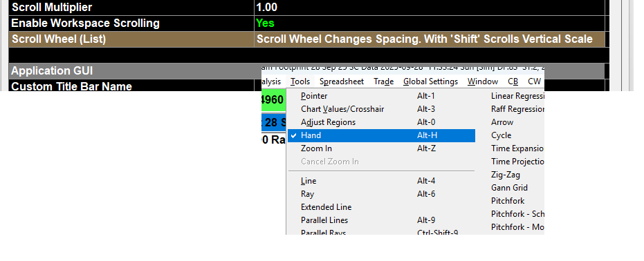Open Scroll Wheel (List) setting dropdown
The image size is (644, 261).
(430, 39)
